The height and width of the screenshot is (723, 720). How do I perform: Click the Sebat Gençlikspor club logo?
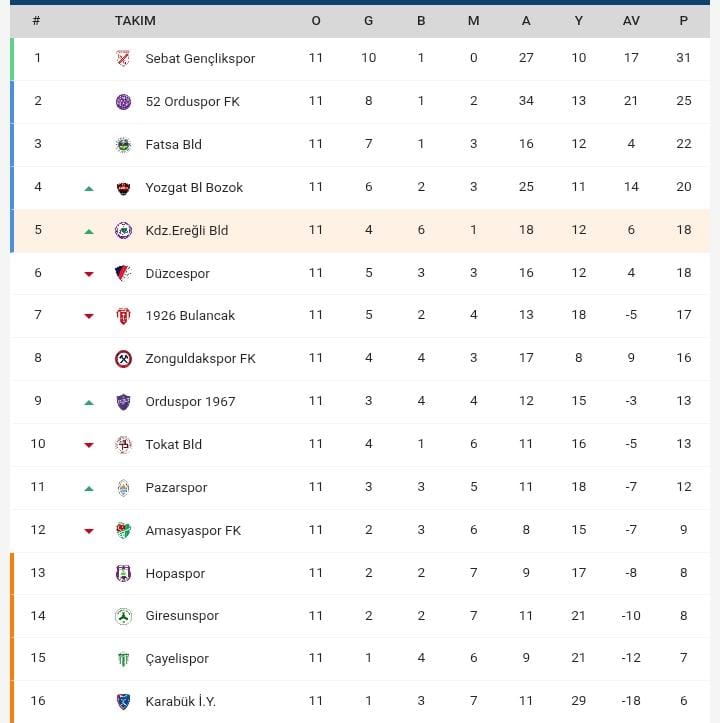(x=123, y=58)
